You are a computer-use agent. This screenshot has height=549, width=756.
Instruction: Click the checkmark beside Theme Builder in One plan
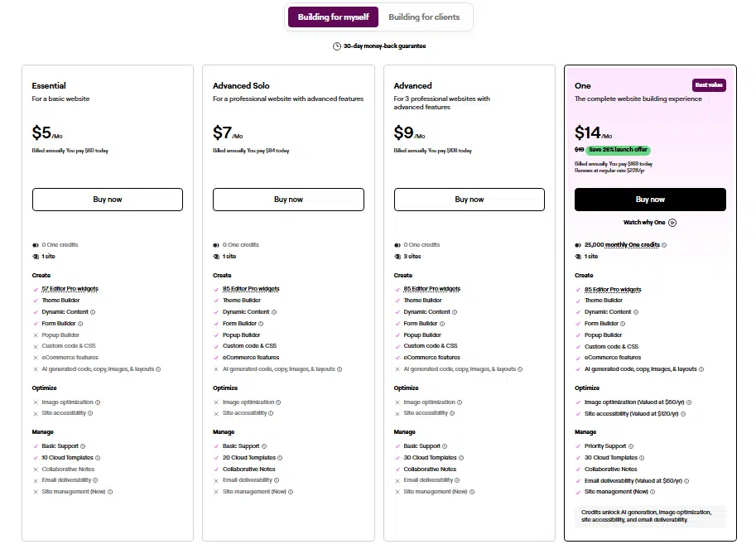[x=579, y=300]
